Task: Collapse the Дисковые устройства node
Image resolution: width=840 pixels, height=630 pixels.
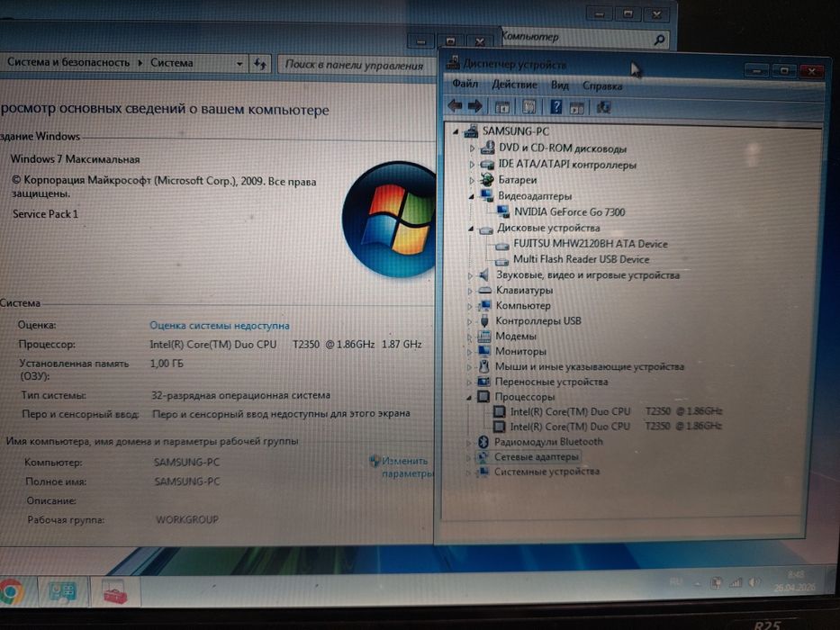Action: 470,229
